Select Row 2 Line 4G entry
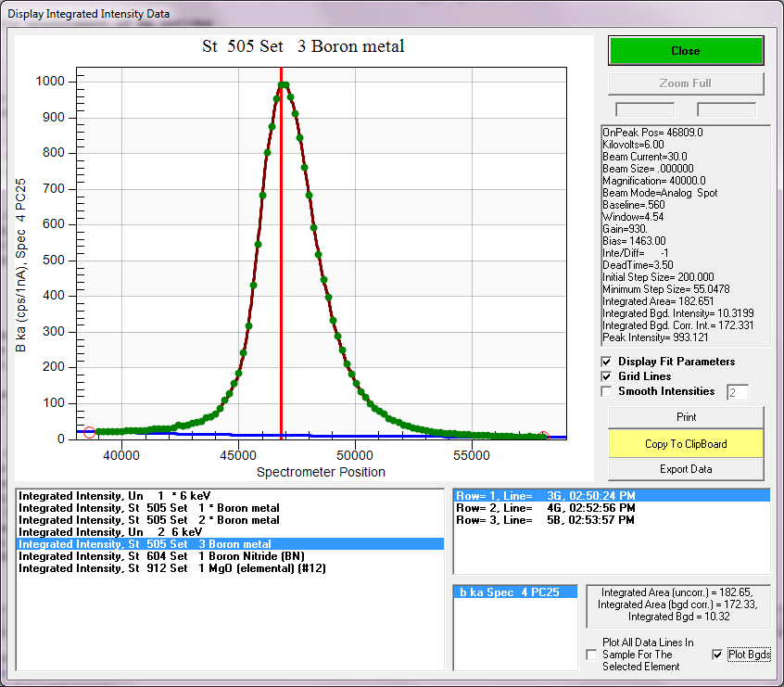This screenshot has height=687, width=784. point(545,508)
